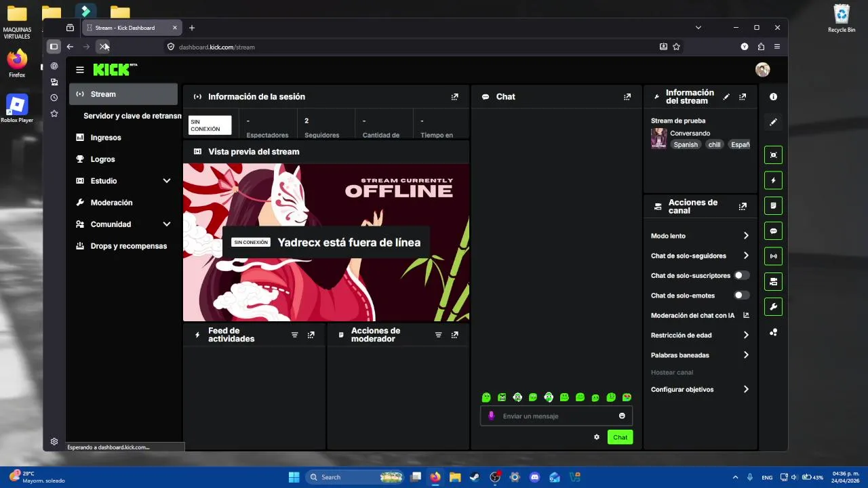
Task: Open the Kick hamburger menu
Action: click(80, 70)
